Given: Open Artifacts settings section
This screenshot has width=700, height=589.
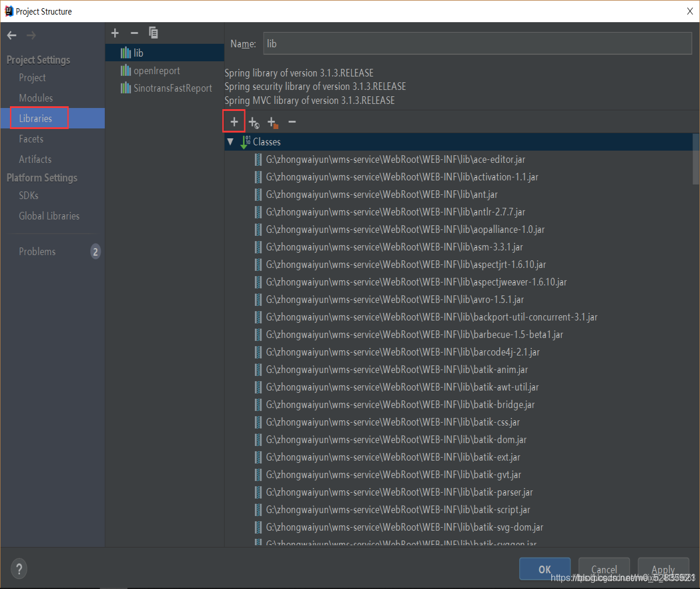Looking at the screenshot, I should 35,159.
